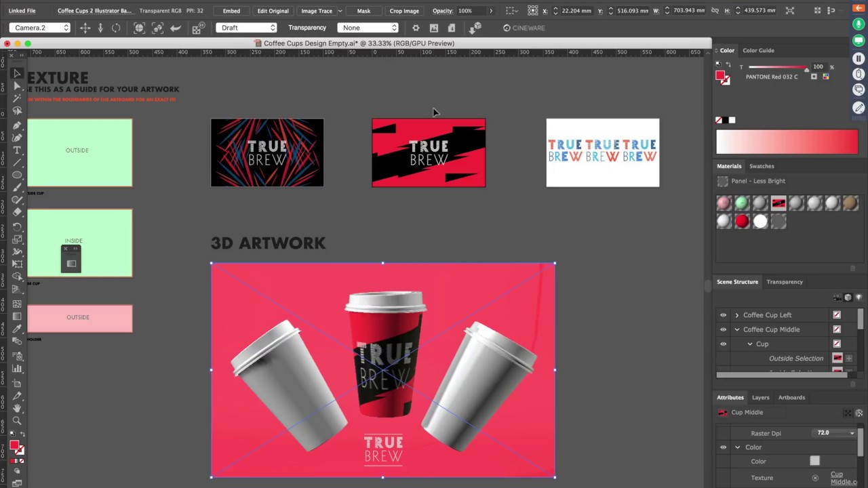Select the TRUE BREW texture material thumbnail
Image resolution: width=868 pixels, height=488 pixels.
coord(778,203)
